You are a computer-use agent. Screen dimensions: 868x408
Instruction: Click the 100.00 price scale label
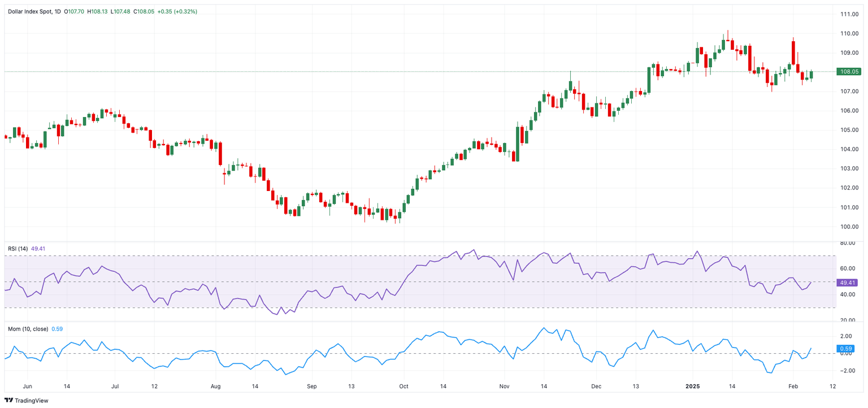tap(849, 227)
